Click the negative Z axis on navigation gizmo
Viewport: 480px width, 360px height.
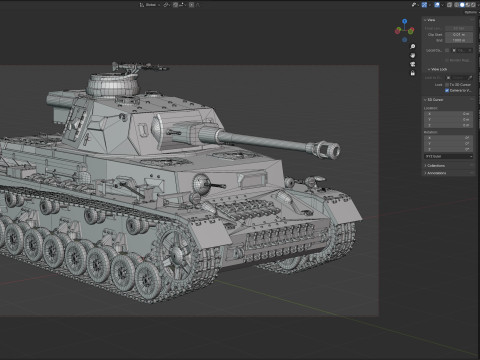404,40
